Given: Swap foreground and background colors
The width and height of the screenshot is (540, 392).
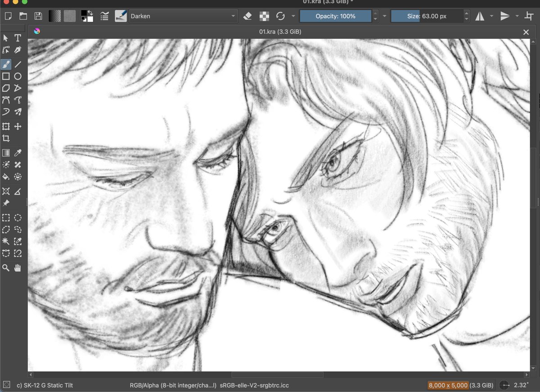Looking at the screenshot, I should coord(90,12).
